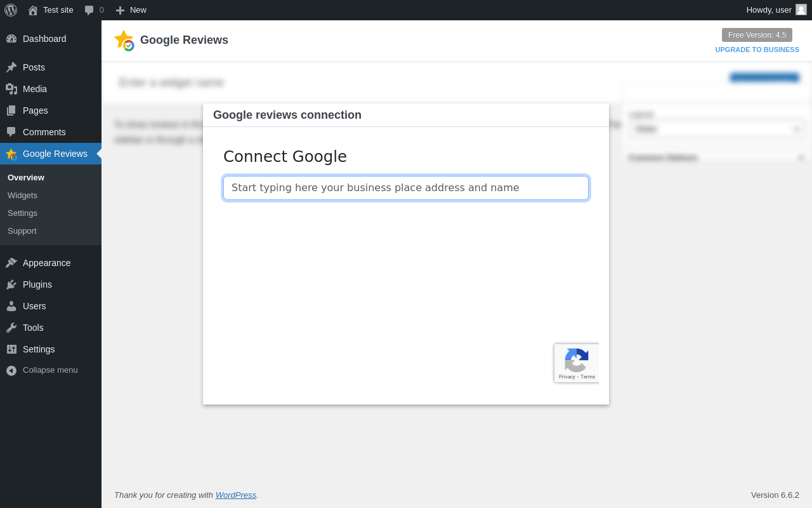Click the Collapse menu arrow icon
This screenshot has width=812, height=508.
(x=11, y=370)
